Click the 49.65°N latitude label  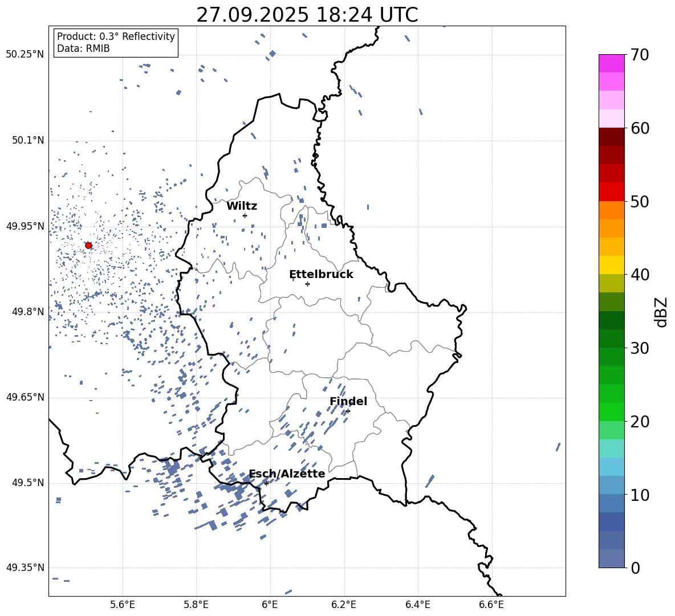(25, 397)
